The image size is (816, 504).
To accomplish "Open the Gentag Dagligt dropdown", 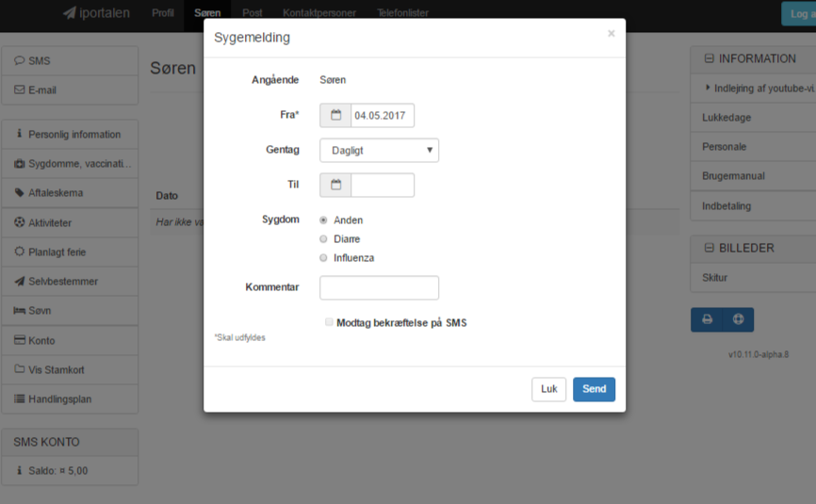I will [x=379, y=151].
